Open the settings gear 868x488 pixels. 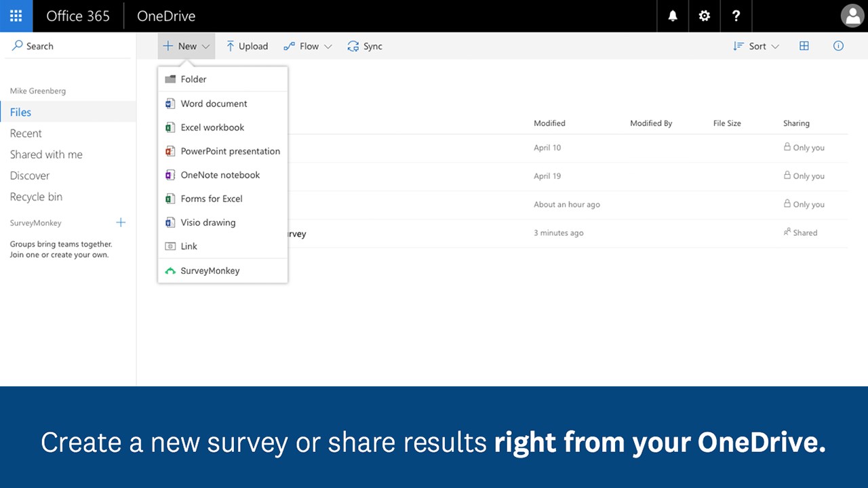click(705, 16)
